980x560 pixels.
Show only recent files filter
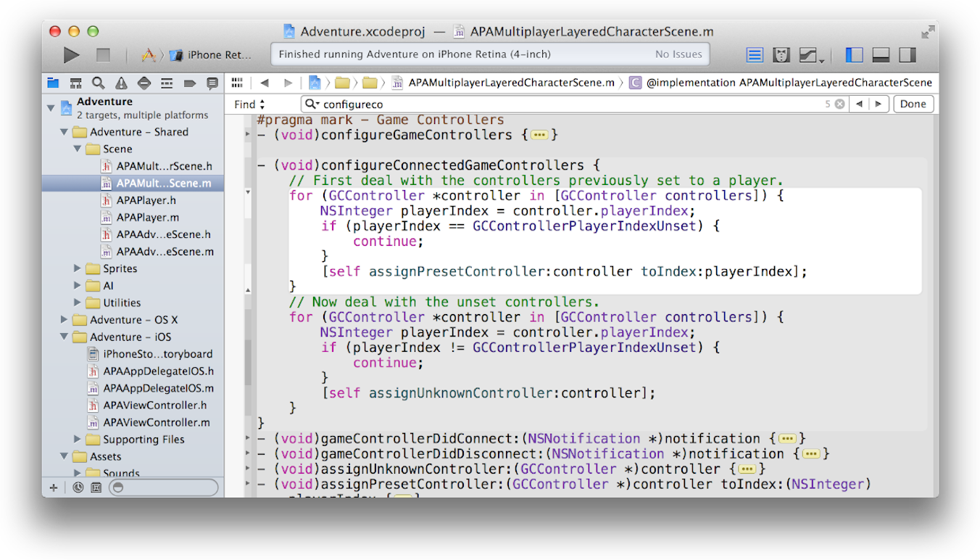(x=78, y=487)
